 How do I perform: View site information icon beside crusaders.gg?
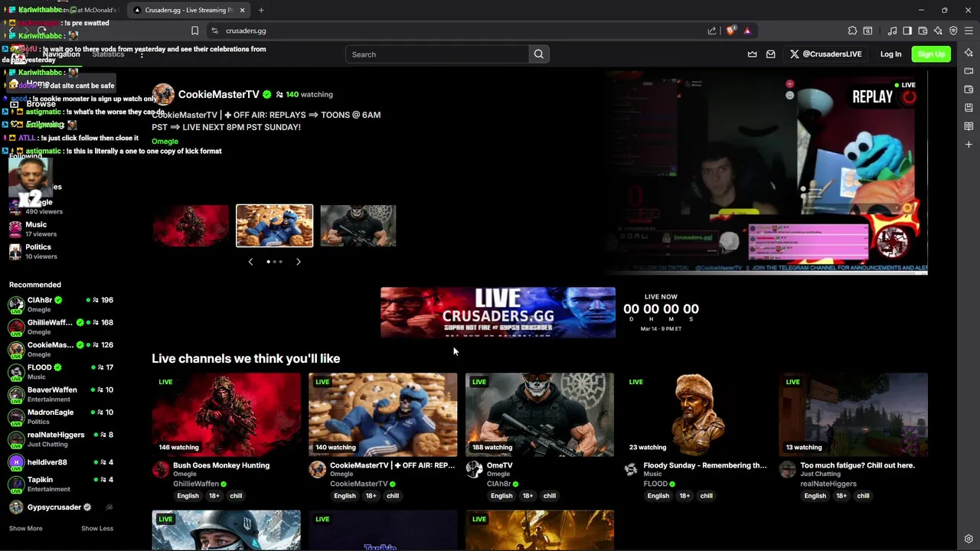tap(215, 31)
